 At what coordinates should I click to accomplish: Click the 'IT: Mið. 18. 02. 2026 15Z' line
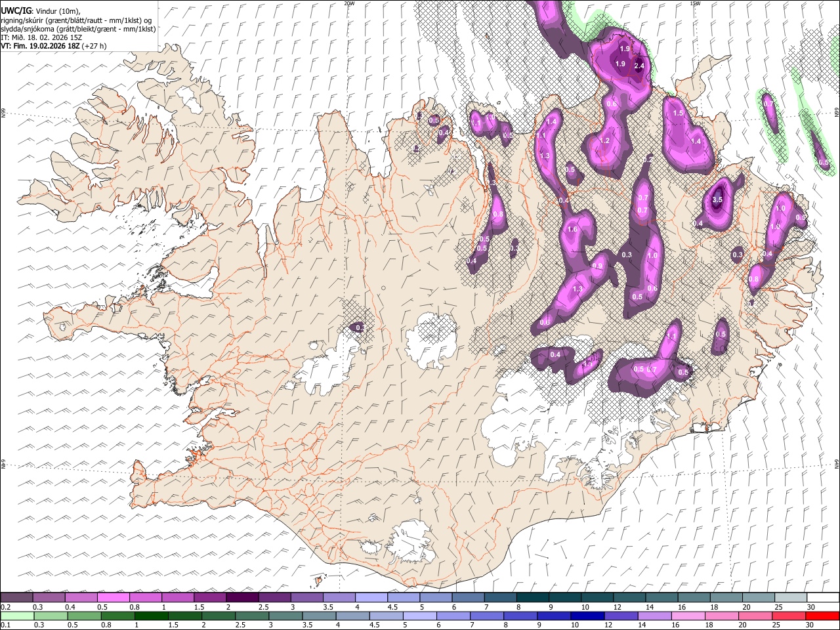[41, 37]
